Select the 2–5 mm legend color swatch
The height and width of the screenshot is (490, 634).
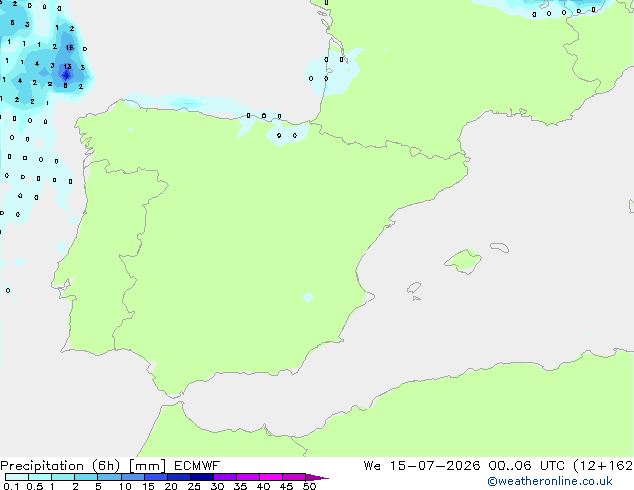pos(86,477)
